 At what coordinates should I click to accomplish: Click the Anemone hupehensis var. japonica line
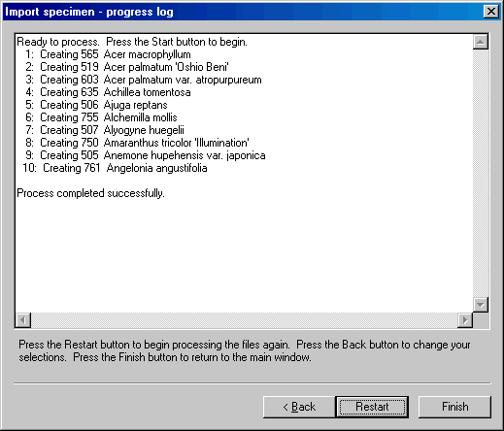click(146, 155)
